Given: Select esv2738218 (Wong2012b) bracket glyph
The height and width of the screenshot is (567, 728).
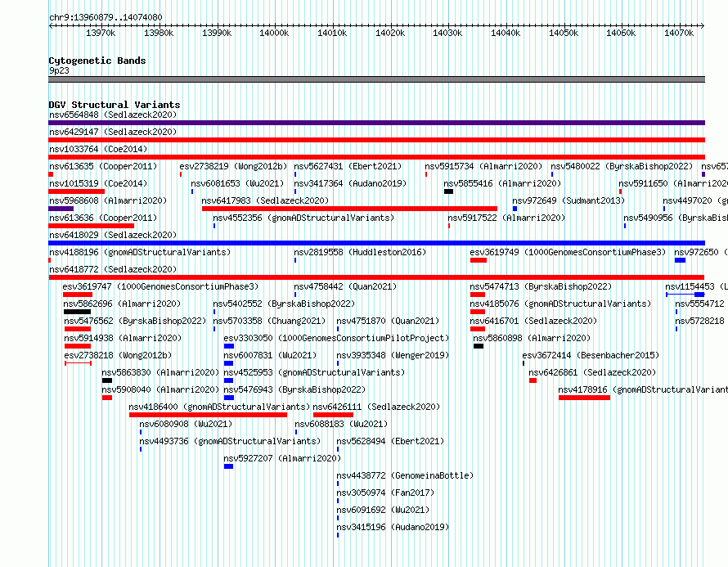Looking at the screenshot, I should tap(78, 363).
